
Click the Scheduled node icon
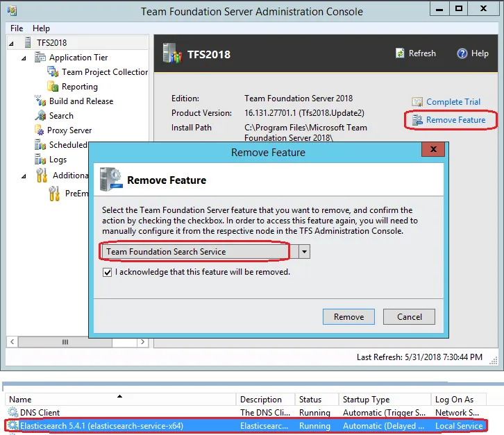point(40,145)
